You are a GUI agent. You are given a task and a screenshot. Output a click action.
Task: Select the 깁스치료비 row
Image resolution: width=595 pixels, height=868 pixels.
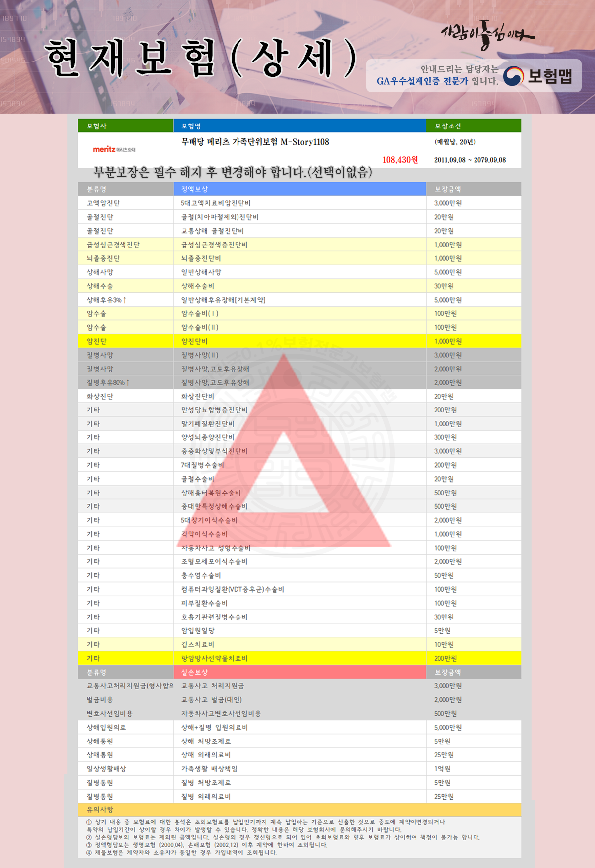[299, 645]
